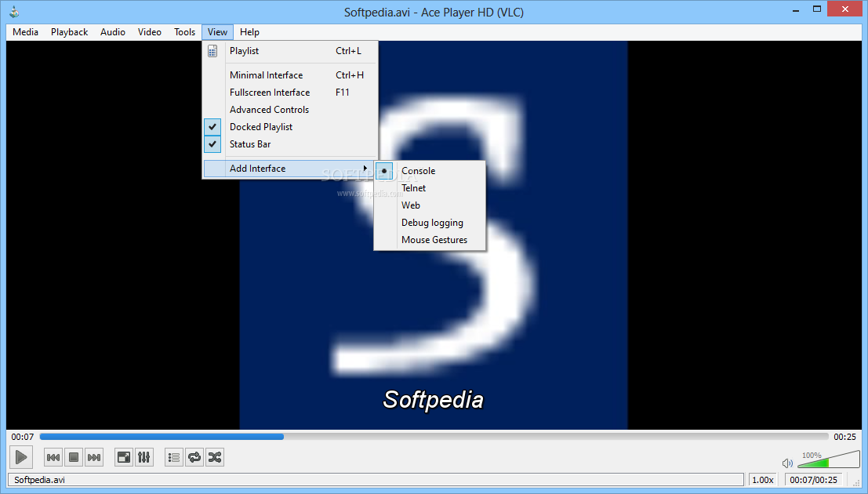Screen dimensions: 868x494
Task: Enable Mouse Gestures interface
Action: [x=430, y=240]
